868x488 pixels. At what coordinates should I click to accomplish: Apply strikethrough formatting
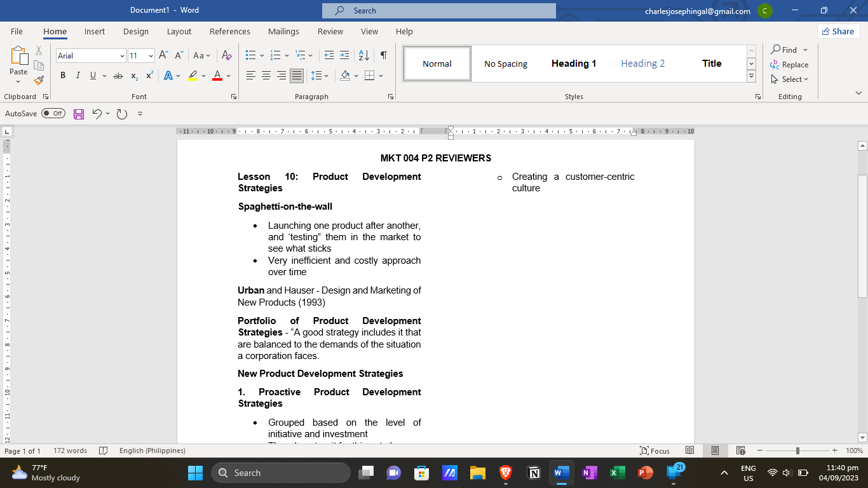pos(118,76)
